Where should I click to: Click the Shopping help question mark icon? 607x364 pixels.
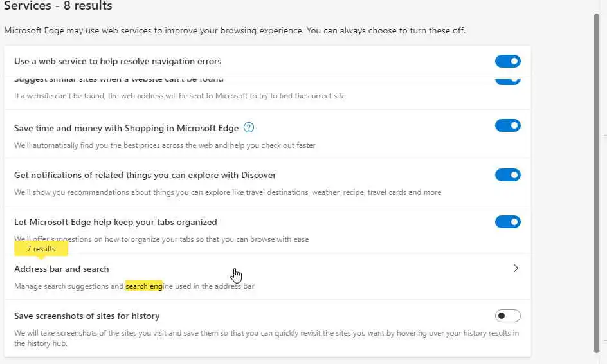click(249, 128)
